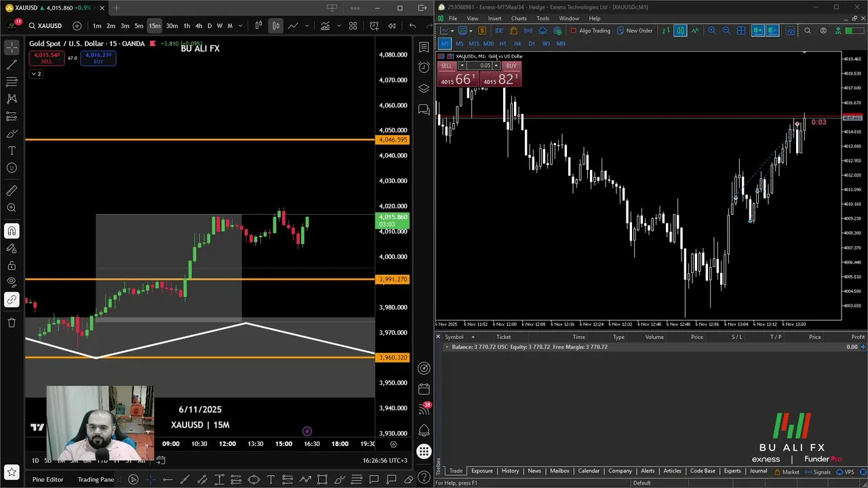The height and width of the screenshot is (488, 868).
Task: Create an alert with the clock-plus icon
Action: point(374,26)
